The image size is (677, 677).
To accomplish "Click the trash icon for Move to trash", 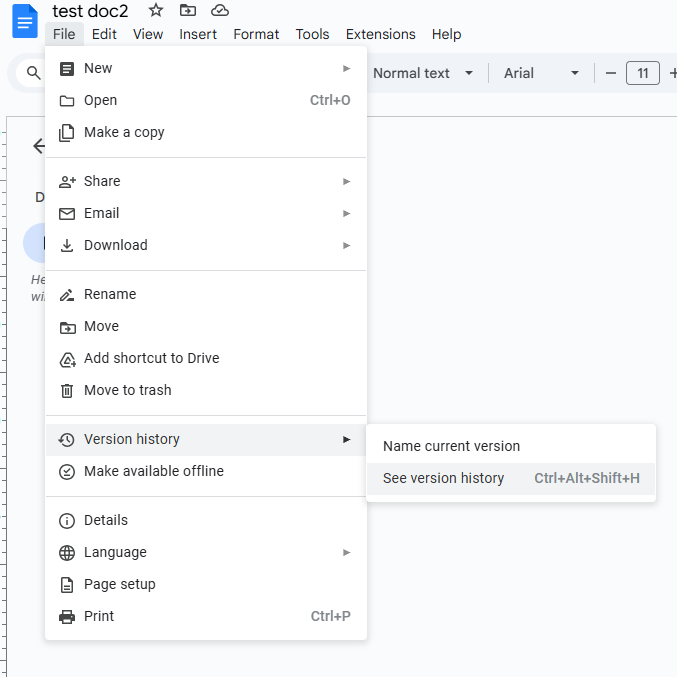I will [x=67, y=390].
